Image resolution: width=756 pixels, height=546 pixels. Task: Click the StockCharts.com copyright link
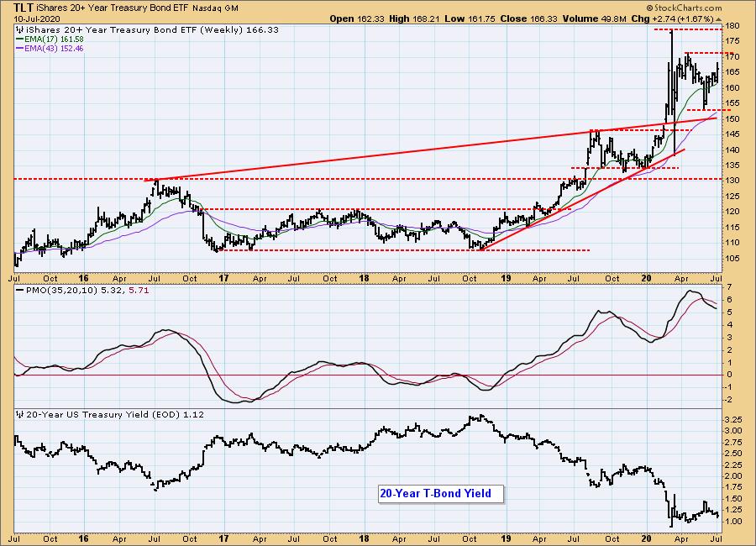pyautogui.click(x=684, y=8)
